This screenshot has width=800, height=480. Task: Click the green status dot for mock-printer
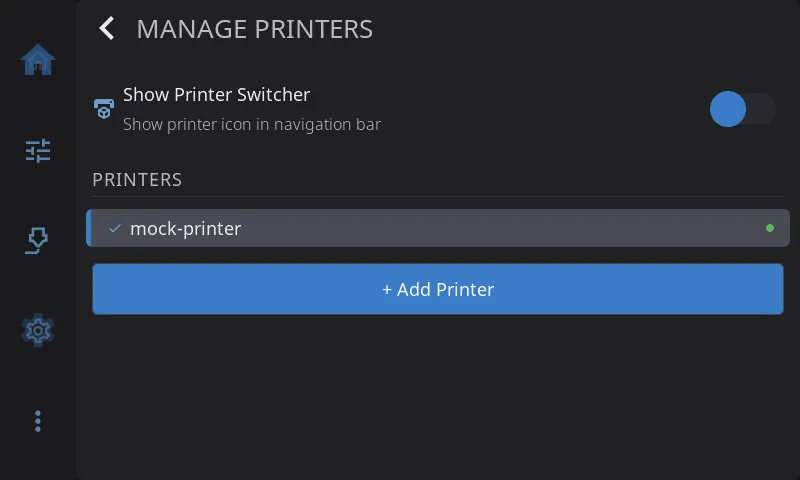(x=770, y=228)
